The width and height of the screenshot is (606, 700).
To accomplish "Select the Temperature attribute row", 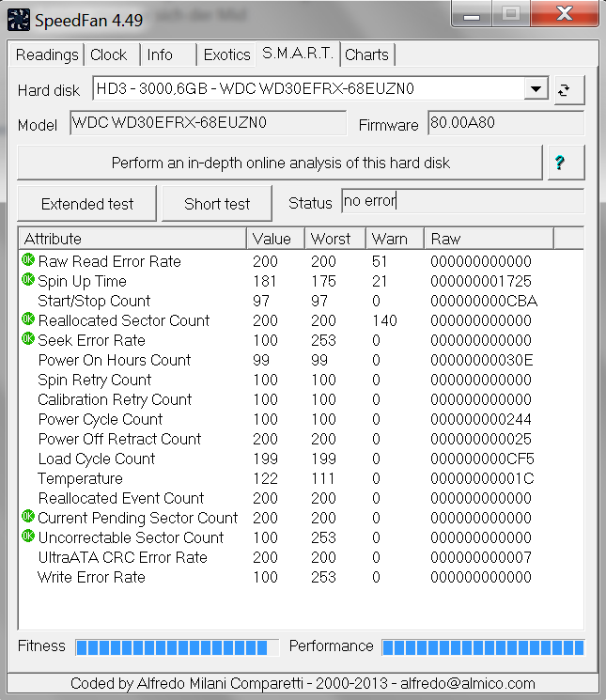I will pos(301,478).
